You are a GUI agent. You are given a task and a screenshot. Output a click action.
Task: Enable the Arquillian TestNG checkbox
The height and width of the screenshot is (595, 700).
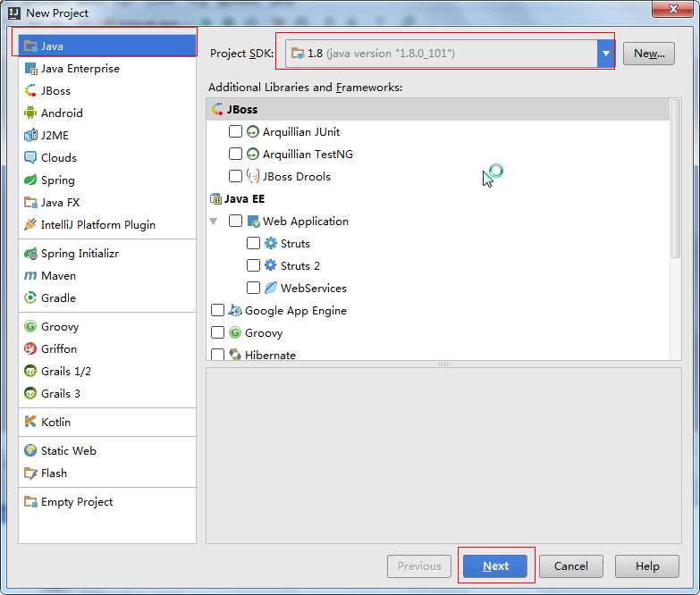click(235, 154)
